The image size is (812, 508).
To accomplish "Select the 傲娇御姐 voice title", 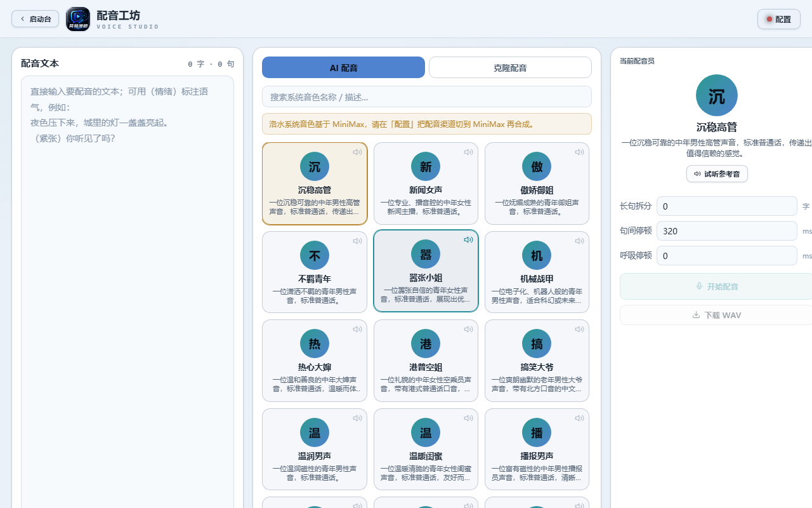I will (x=537, y=190).
